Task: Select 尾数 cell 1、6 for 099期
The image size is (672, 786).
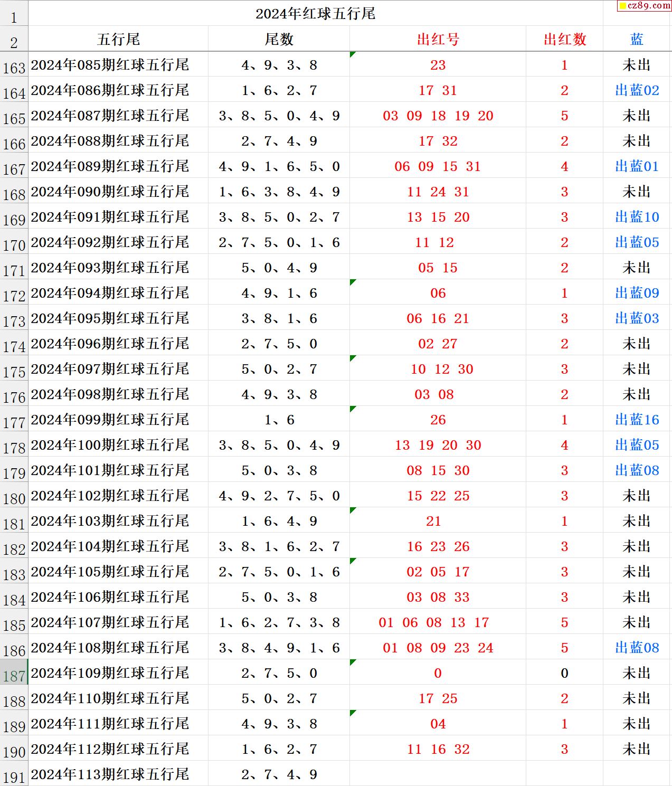Action: 279,420
